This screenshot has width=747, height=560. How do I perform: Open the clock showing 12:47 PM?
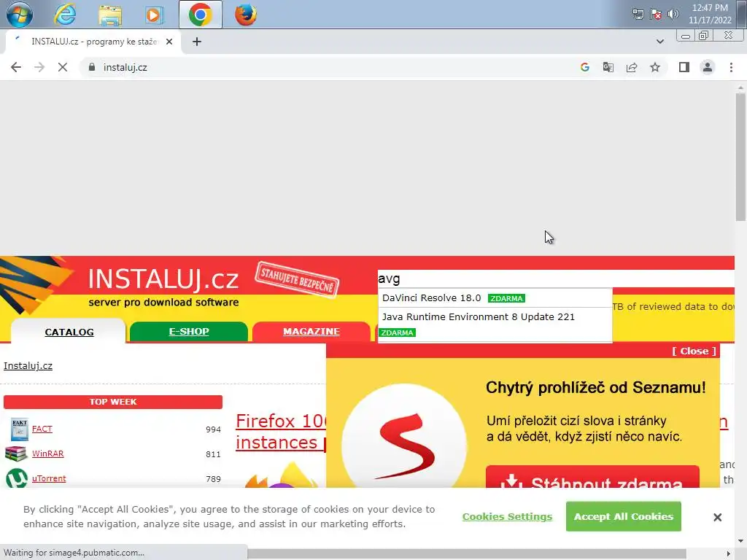709,14
